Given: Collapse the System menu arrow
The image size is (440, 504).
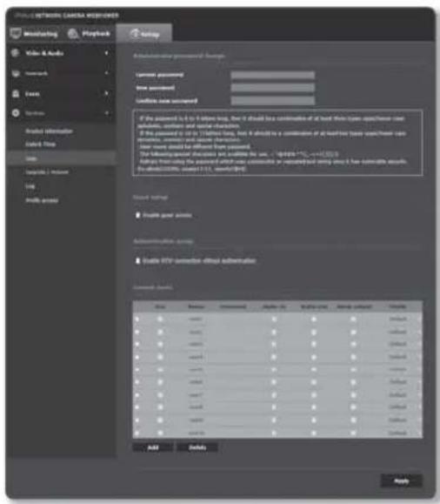Looking at the screenshot, I should (x=106, y=113).
